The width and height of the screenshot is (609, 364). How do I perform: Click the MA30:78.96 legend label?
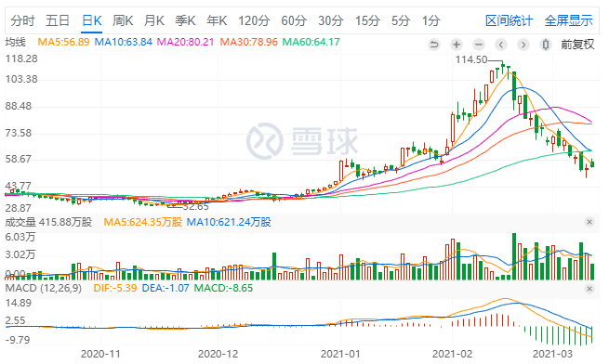[x=249, y=42]
